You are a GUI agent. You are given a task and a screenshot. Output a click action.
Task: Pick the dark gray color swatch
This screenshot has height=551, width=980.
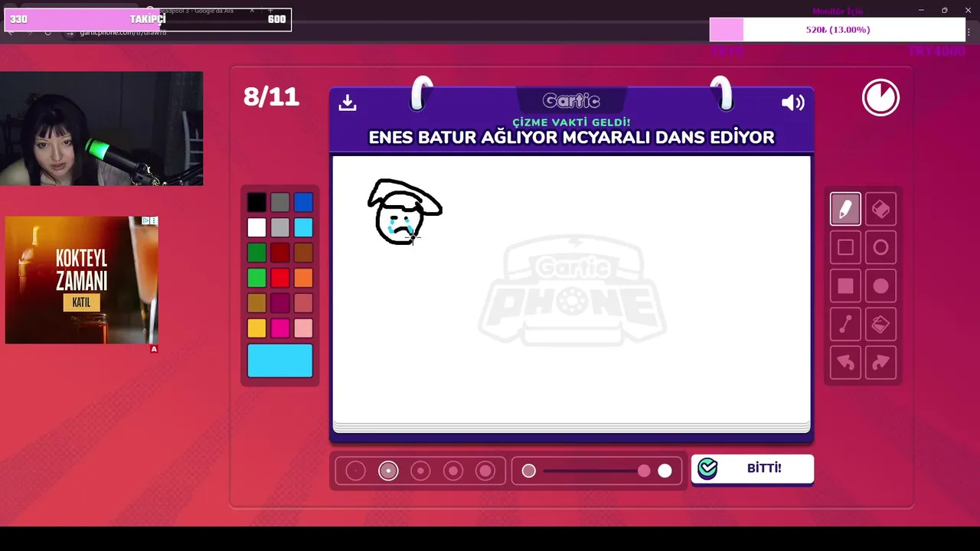point(280,202)
